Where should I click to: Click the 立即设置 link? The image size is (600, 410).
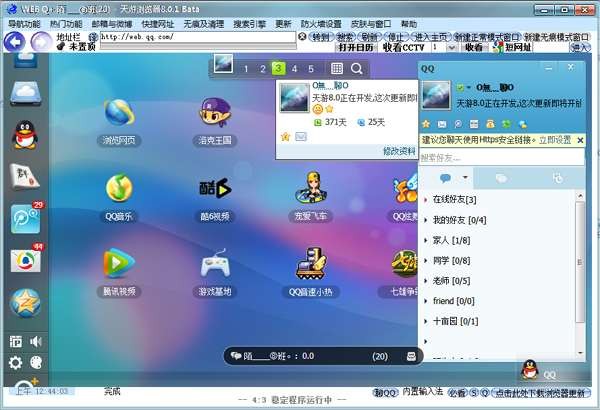(555, 140)
